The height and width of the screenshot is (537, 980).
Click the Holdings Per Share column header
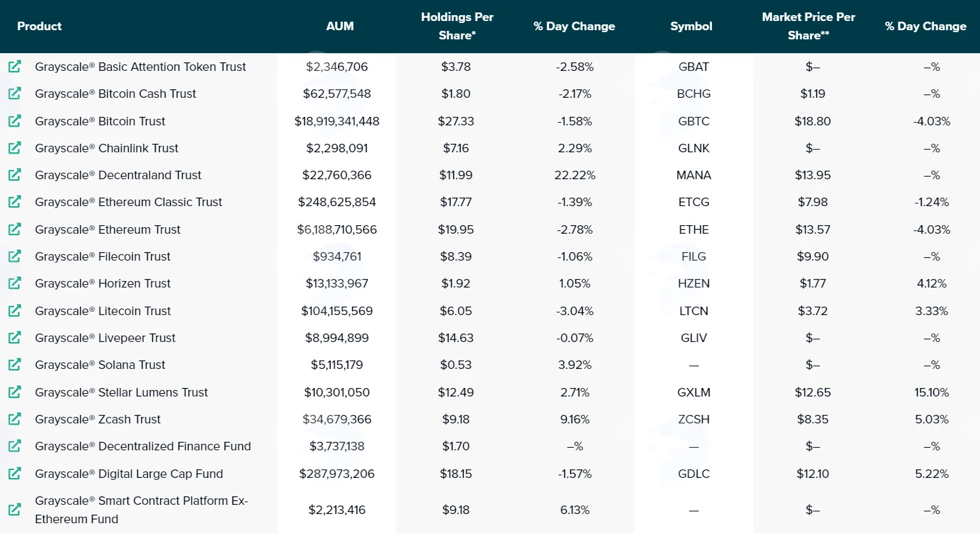click(457, 26)
